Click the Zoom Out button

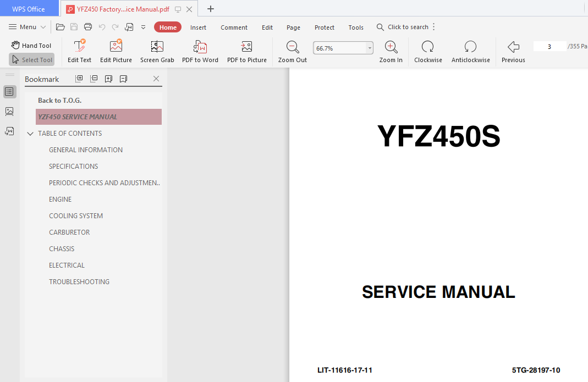293,51
